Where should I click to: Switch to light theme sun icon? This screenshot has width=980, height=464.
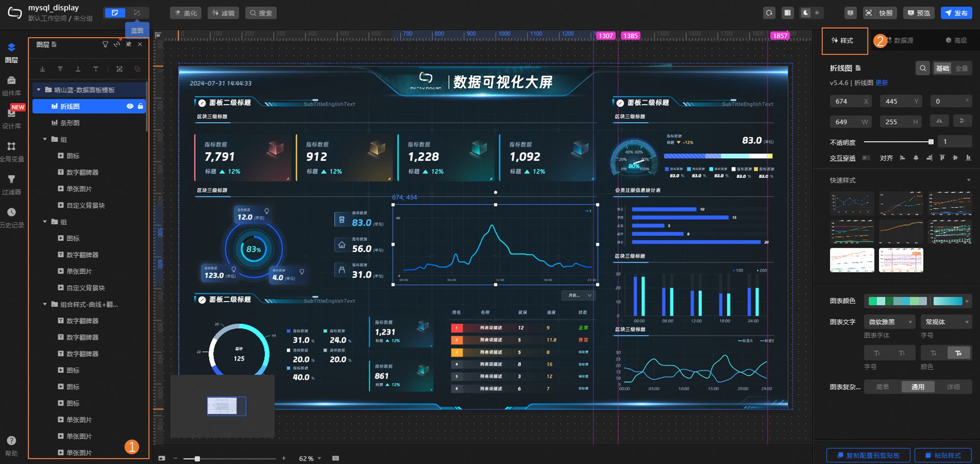(x=817, y=13)
